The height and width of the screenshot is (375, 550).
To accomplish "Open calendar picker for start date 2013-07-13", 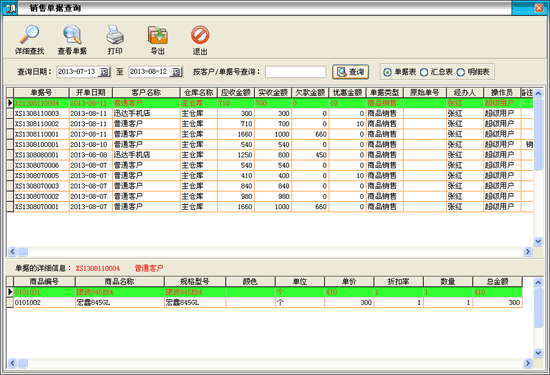I will (104, 72).
